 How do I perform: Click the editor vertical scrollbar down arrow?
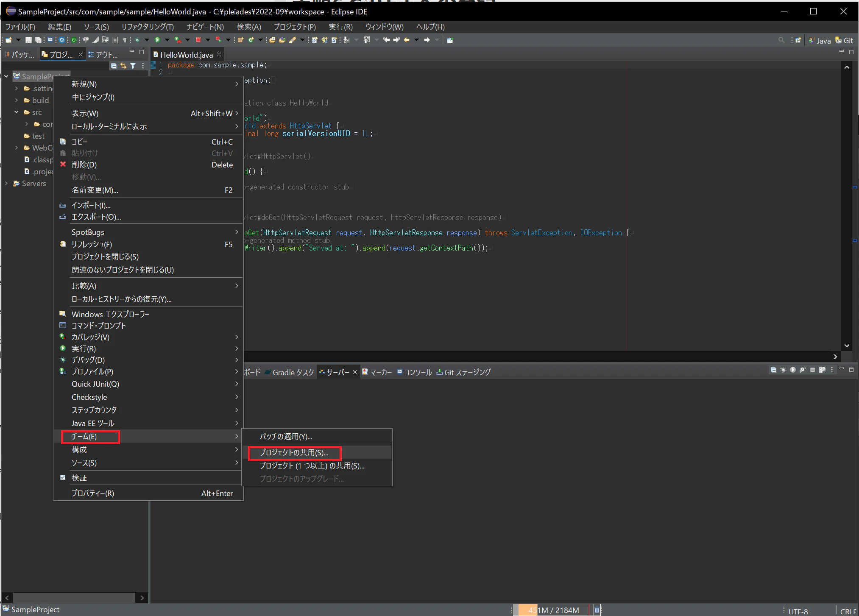click(x=847, y=346)
